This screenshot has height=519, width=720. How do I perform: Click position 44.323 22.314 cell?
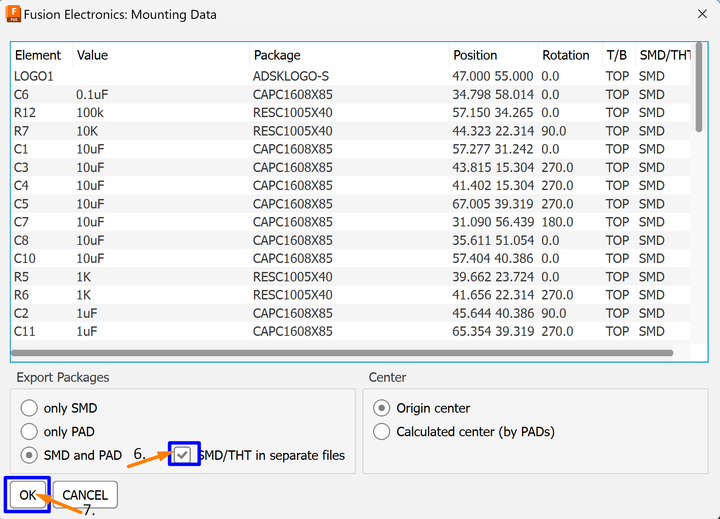[x=493, y=131]
